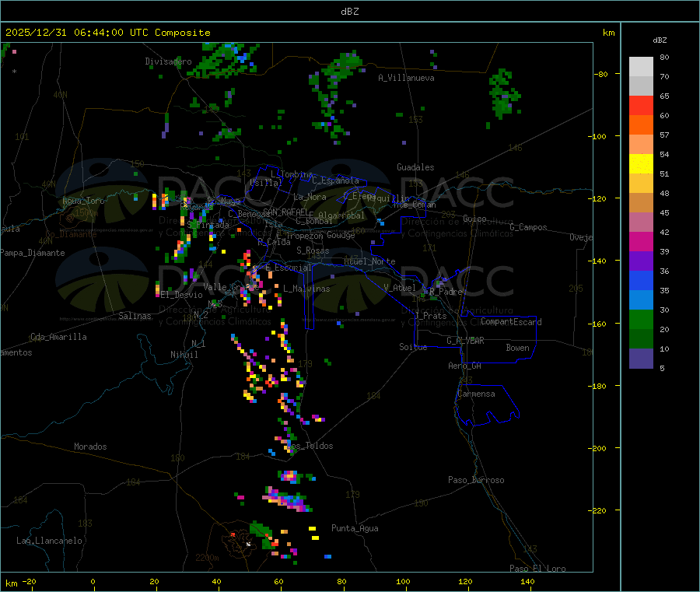Click the Agua_Toro map label
Viewport: 700px width, 592px height.
tap(83, 201)
